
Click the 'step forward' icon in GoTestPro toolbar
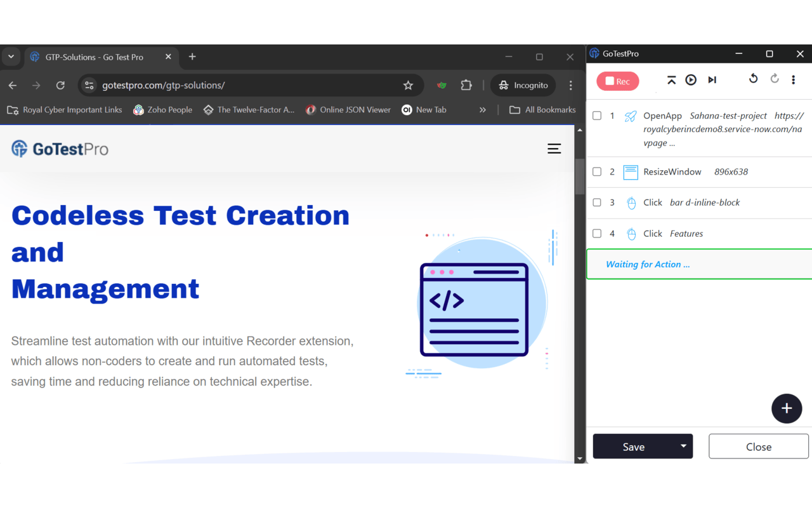pos(712,80)
